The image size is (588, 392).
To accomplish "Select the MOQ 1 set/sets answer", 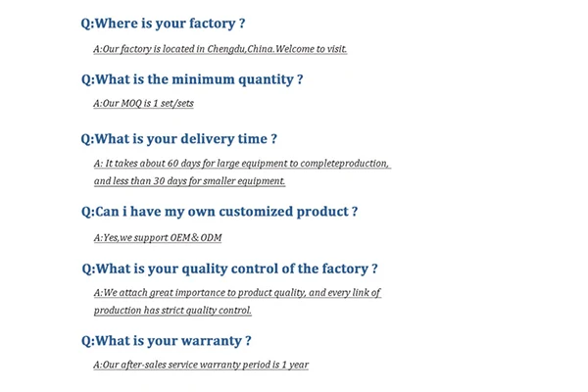I will point(144,103).
